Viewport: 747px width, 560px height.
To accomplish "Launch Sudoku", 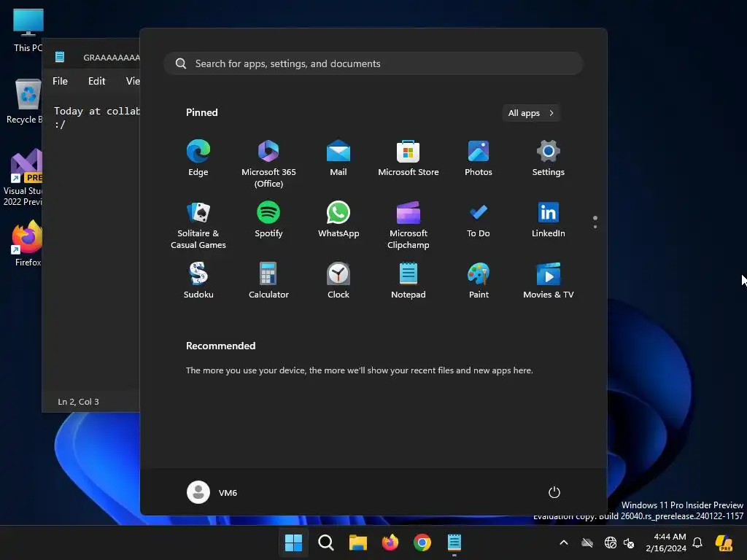I will (198, 281).
